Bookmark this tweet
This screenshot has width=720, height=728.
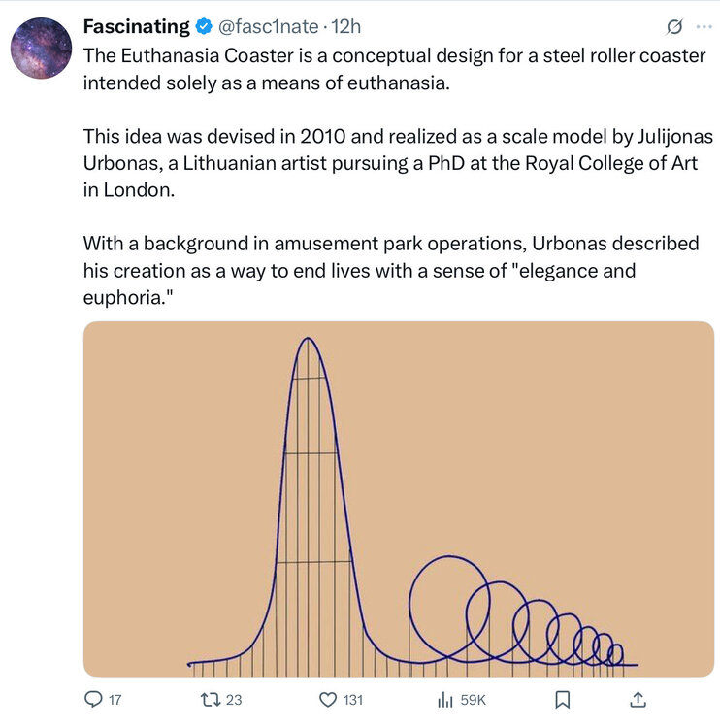click(562, 699)
